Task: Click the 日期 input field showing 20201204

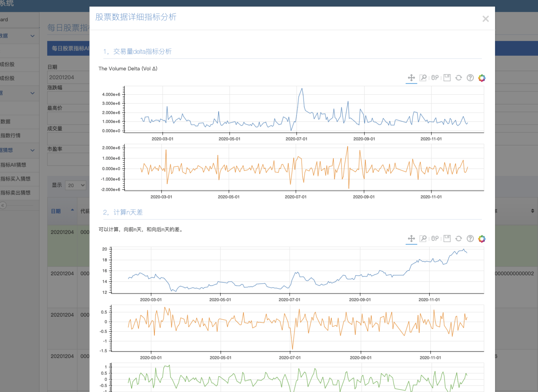Action: pyautogui.click(x=68, y=77)
